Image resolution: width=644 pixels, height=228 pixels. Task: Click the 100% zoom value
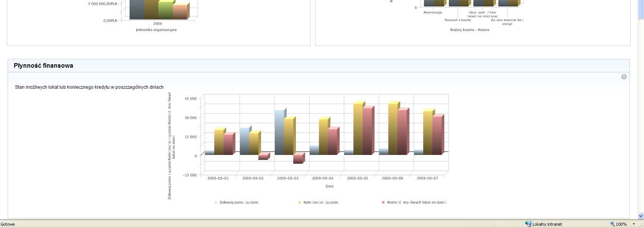tap(621, 224)
